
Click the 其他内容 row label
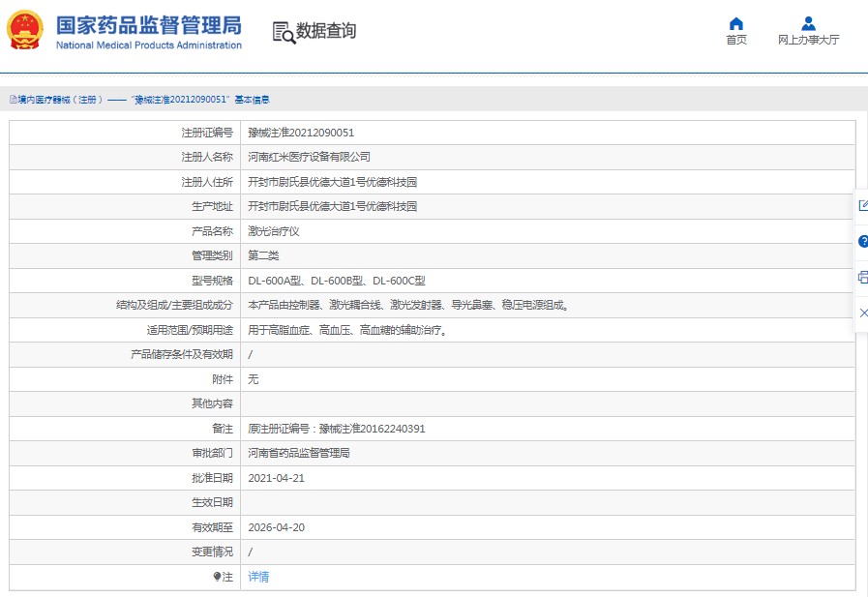point(213,403)
